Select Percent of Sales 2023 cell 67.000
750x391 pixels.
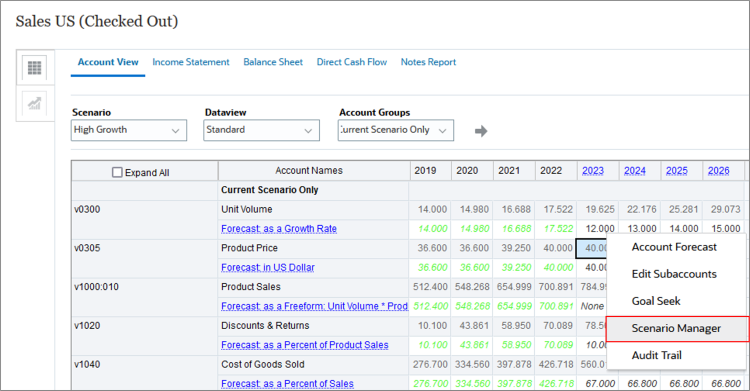tap(598, 384)
